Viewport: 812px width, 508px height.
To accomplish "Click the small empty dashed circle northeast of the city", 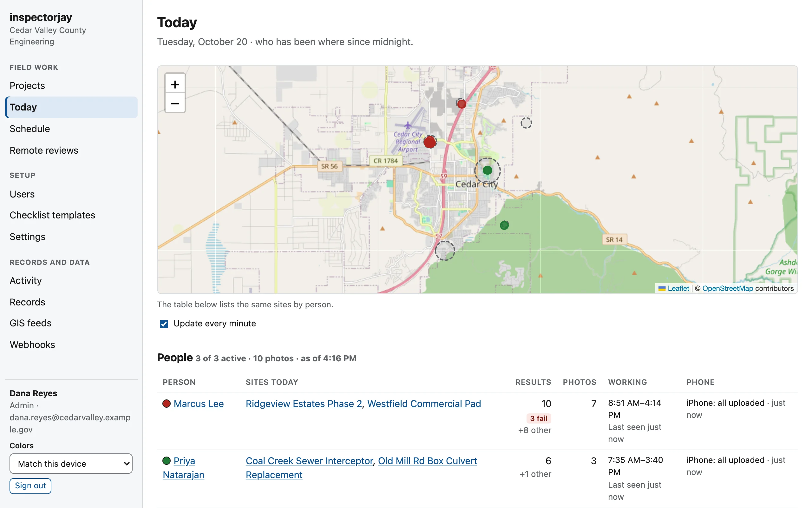I will point(526,123).
